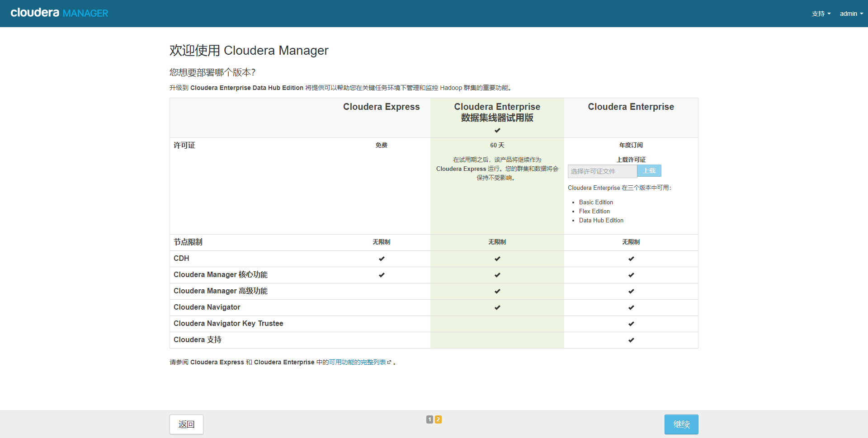
Task: Click 核心功能 checkmark in trial column
Action: pos(497,275)
